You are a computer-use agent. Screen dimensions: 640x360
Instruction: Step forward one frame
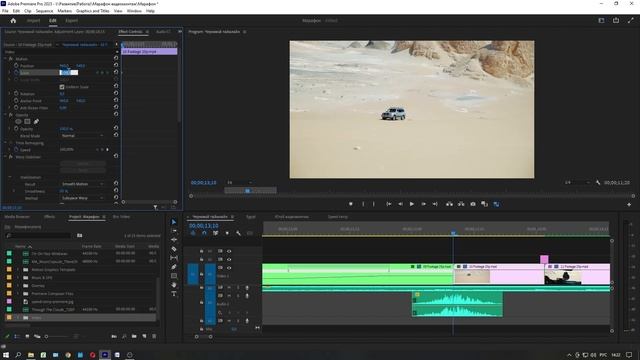pos(424,204)
